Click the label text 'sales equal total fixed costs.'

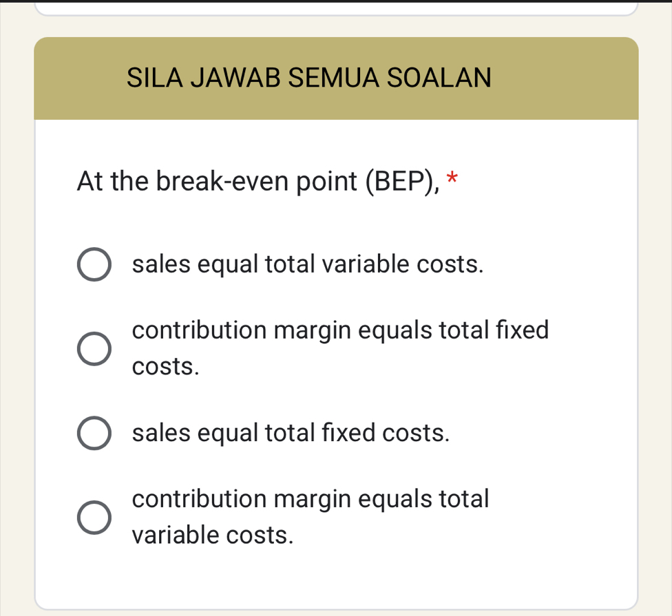point(291,433)
